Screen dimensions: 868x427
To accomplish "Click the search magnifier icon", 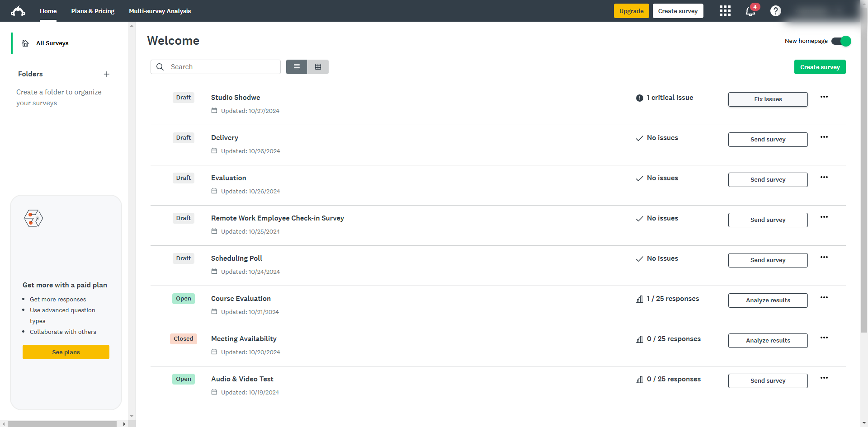I will 160,66.
